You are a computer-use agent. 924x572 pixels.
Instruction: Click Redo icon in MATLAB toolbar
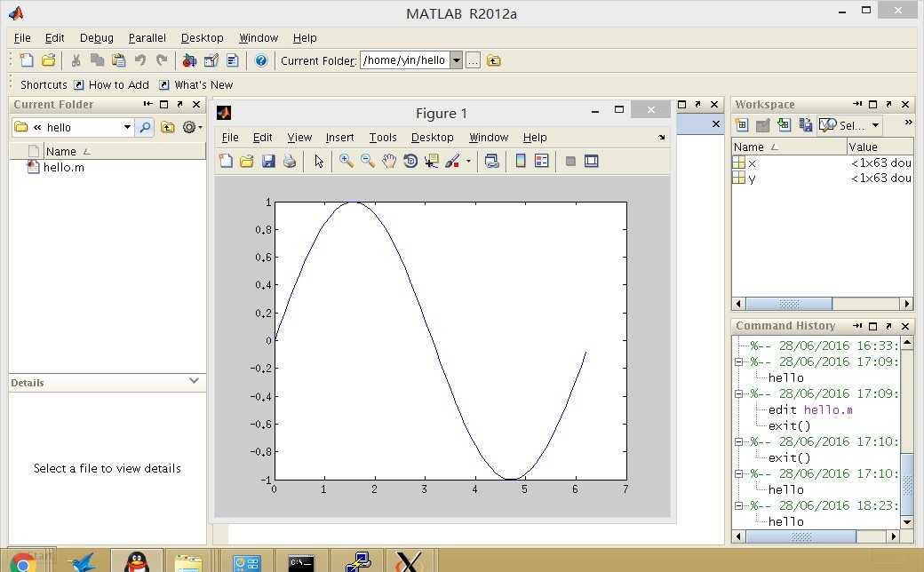click(x=162, y=60)
